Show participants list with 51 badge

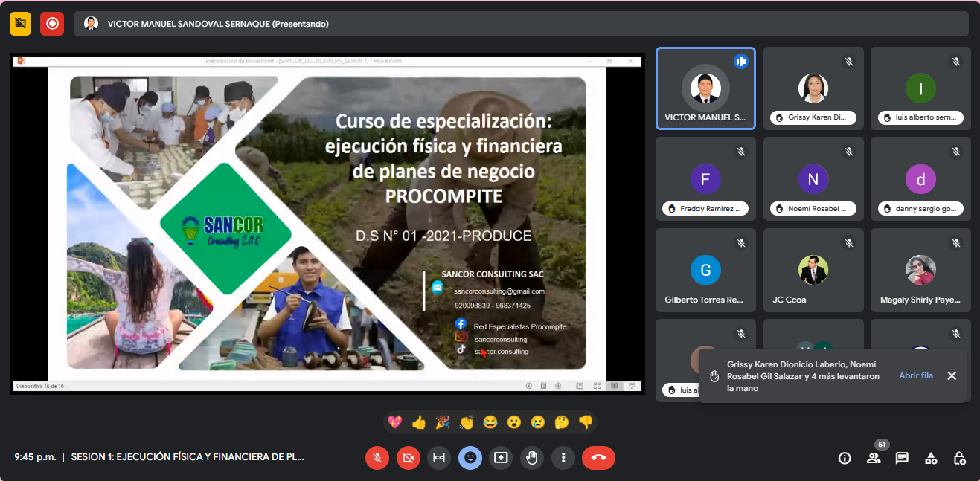click(874, 458)
